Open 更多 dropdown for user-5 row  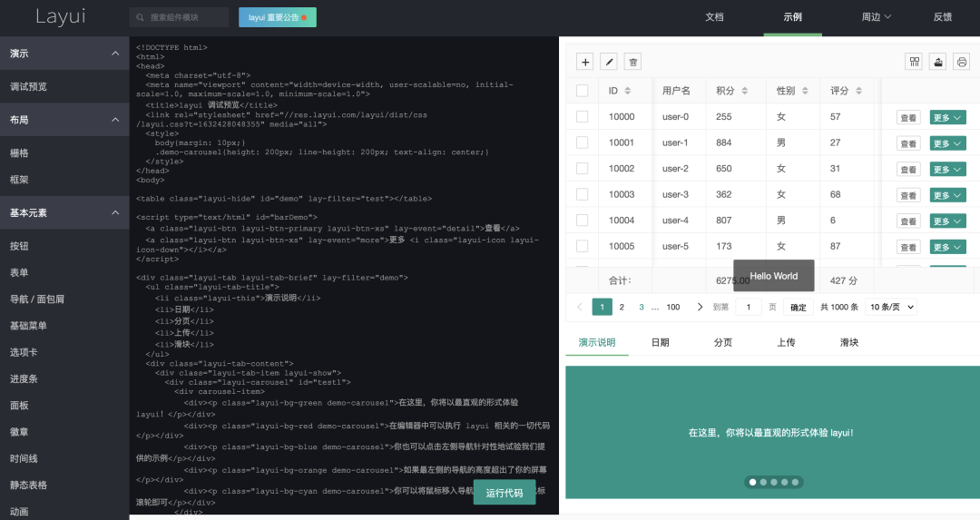(x=947, y=248)
